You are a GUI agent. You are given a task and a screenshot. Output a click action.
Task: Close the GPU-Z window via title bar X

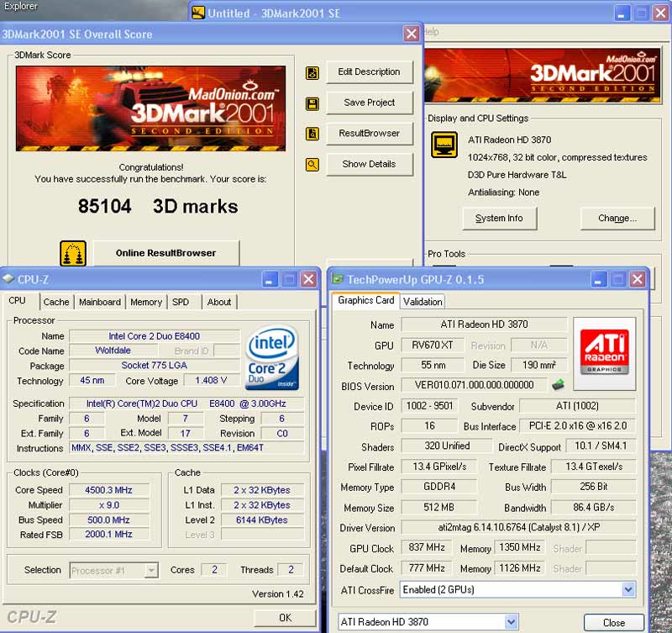pos(638,280)
